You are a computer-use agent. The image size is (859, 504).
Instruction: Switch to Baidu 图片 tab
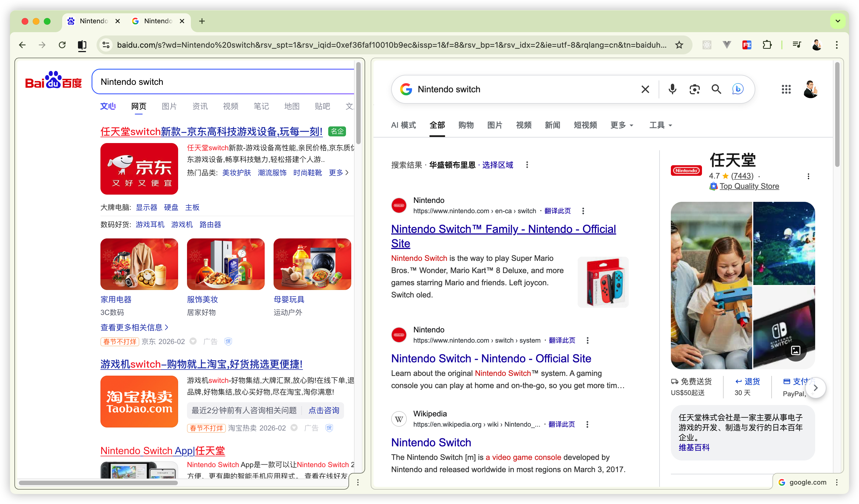[x=169, y=106]
